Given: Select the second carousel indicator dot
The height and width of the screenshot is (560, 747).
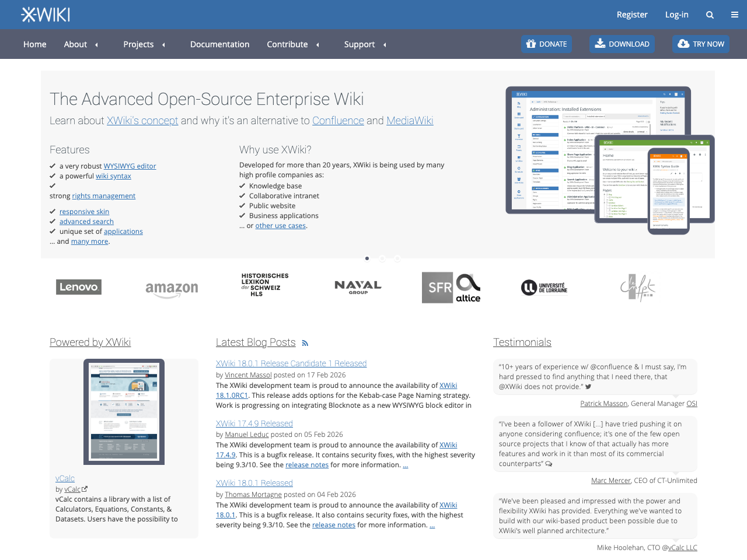Looking at the screenshot, I should (x=382, y=258).
